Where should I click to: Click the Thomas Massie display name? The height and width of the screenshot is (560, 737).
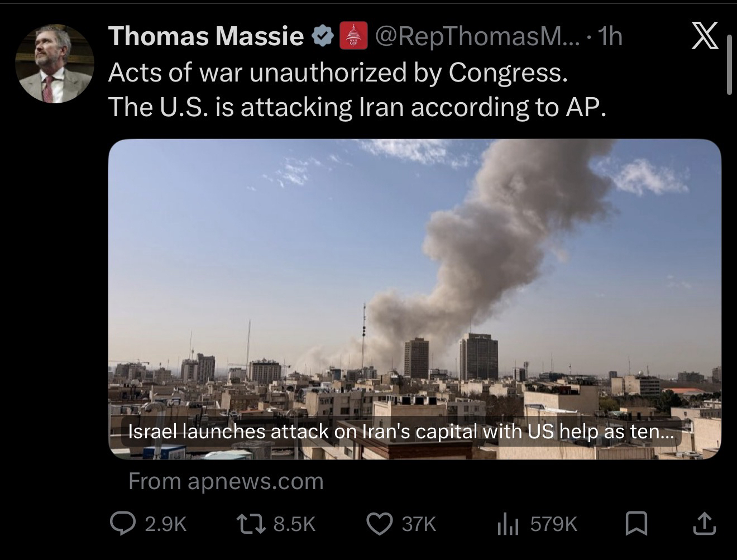206,37
